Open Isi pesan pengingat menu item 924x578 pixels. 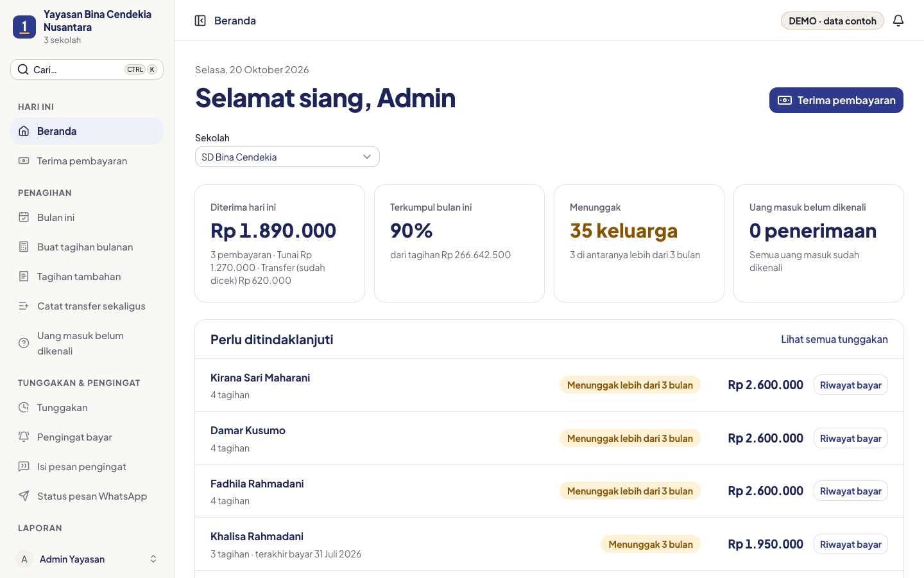click(87, 466)
